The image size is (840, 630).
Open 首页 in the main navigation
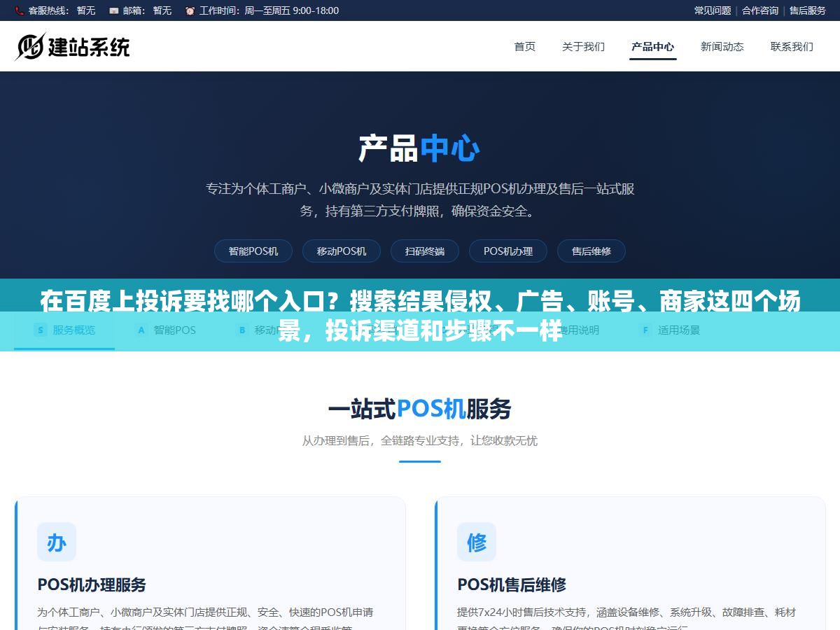point(525,47)
